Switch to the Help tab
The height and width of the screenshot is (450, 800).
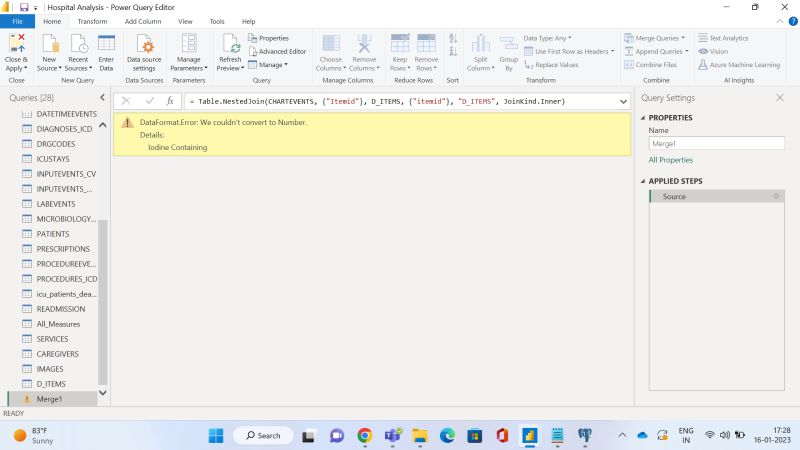pyautogui.click(x=248, y=21)
